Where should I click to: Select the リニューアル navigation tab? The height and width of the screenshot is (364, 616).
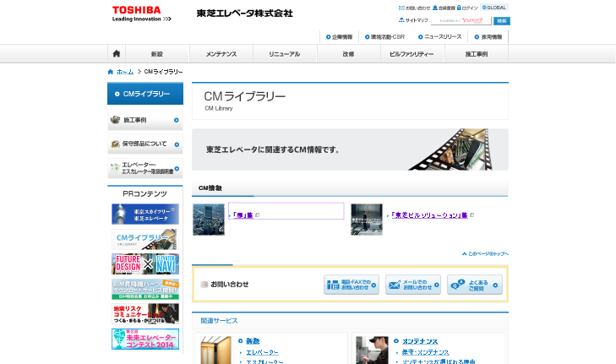point(285,54)
